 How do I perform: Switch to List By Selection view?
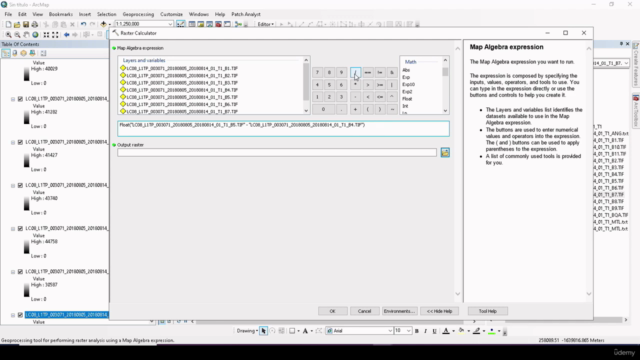pos(32,53)
